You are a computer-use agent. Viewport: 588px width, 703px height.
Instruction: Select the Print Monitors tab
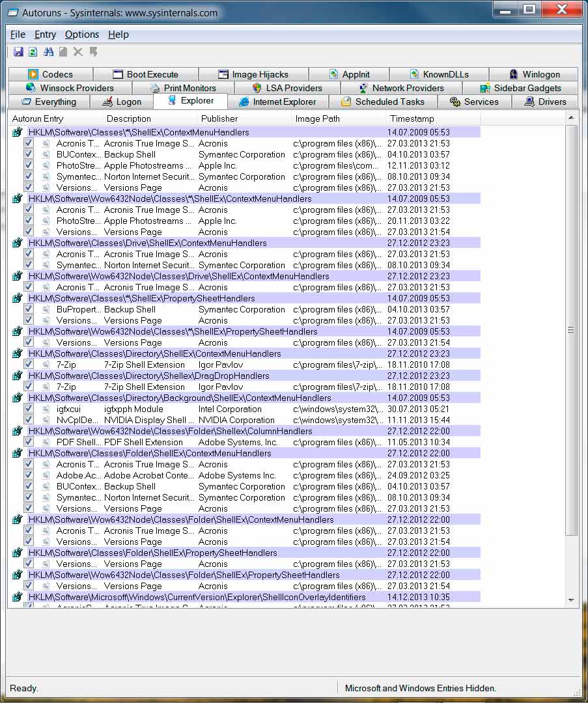point(183,88)
